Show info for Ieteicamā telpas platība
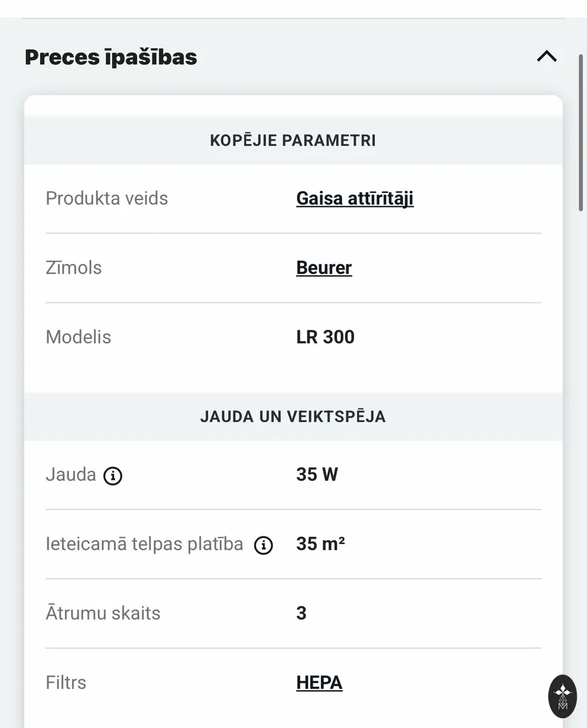Viewport: 587px width, 728px height. pyautogui.click(x=263, y=545)
